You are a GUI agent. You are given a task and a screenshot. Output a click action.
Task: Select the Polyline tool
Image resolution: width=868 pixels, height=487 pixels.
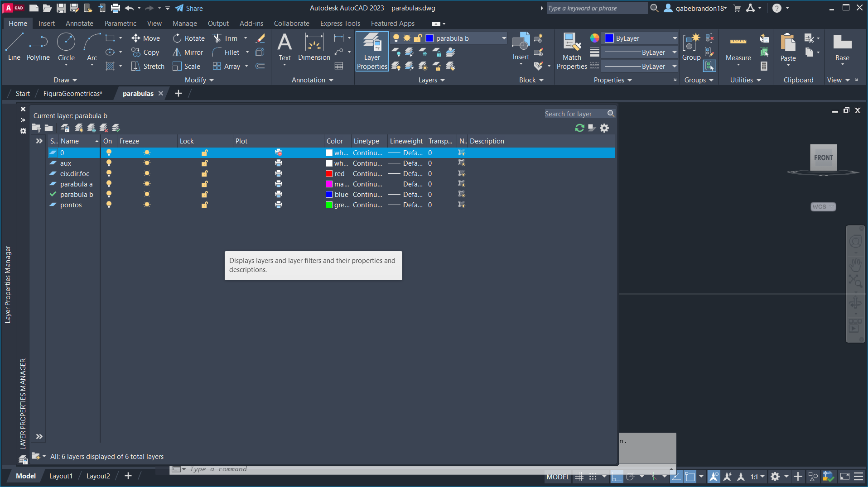tap(38, 47)
